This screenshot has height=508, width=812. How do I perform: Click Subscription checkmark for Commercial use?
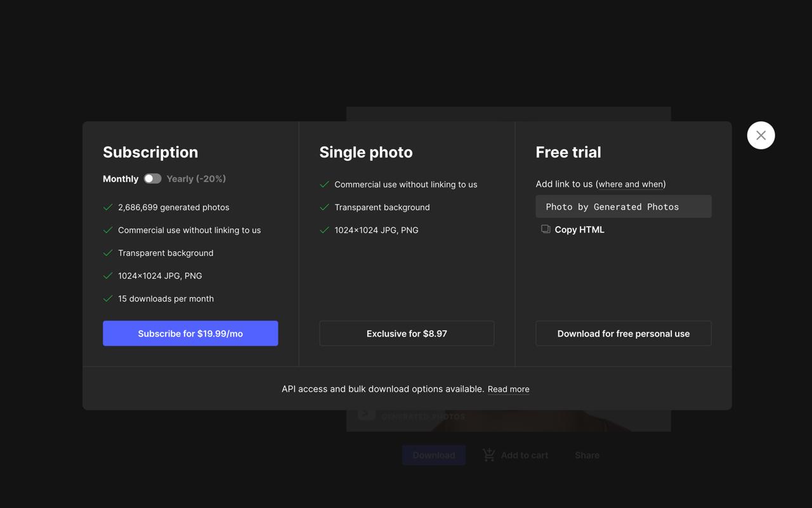[x=108, y=230]
